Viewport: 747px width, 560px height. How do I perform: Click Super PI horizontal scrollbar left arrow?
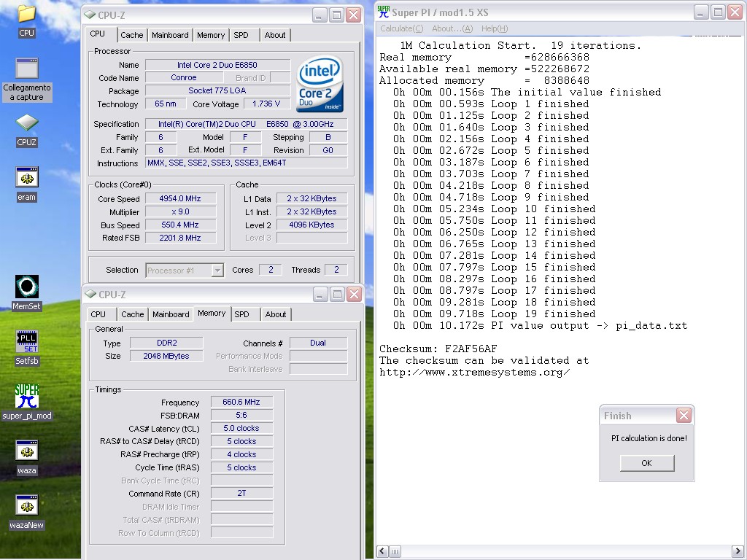coord(382,551)
